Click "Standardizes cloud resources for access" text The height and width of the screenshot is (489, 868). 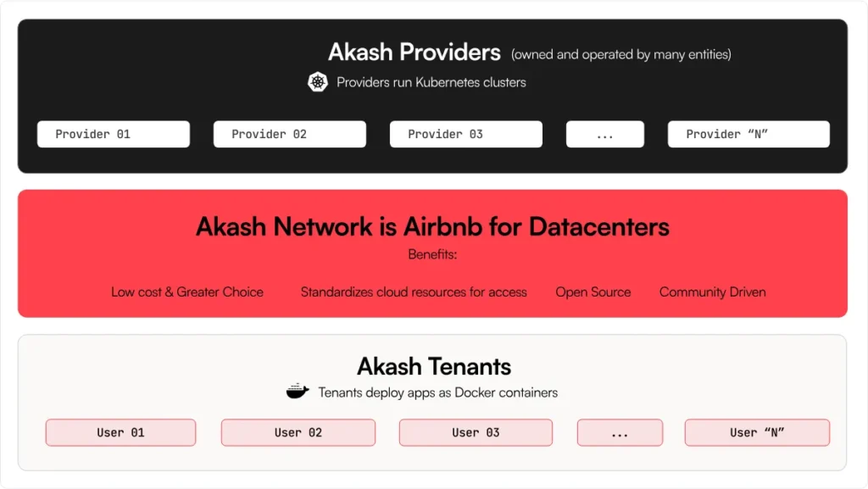click(x=414, y=292)
